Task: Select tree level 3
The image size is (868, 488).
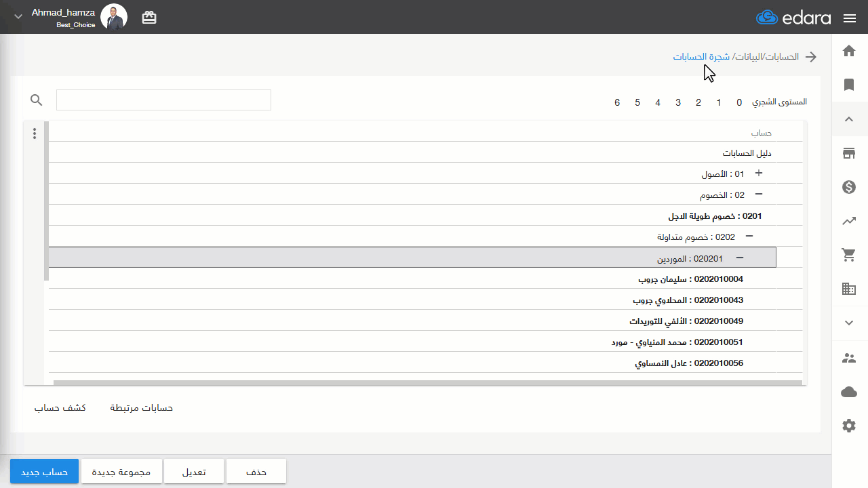Action: click(678, 102)
